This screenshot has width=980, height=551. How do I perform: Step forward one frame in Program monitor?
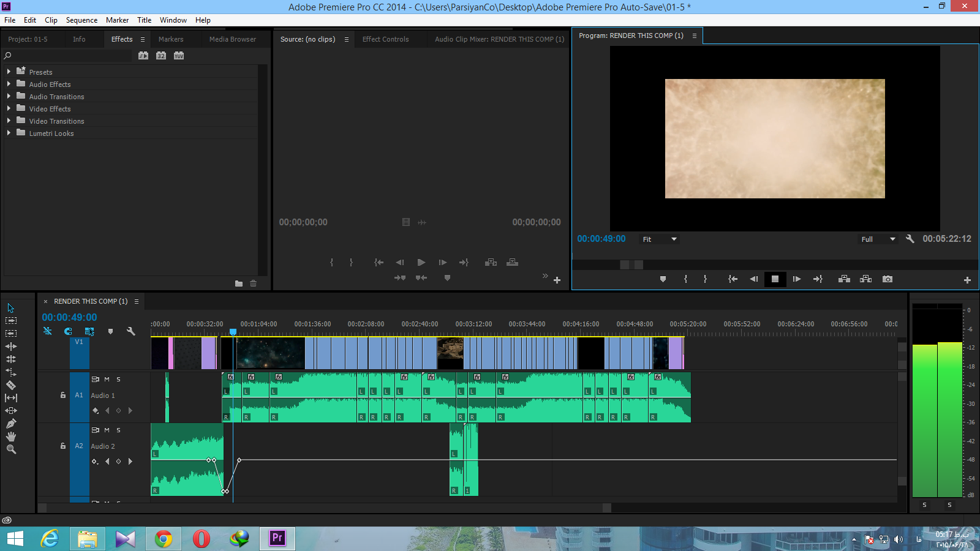(796, 279)
